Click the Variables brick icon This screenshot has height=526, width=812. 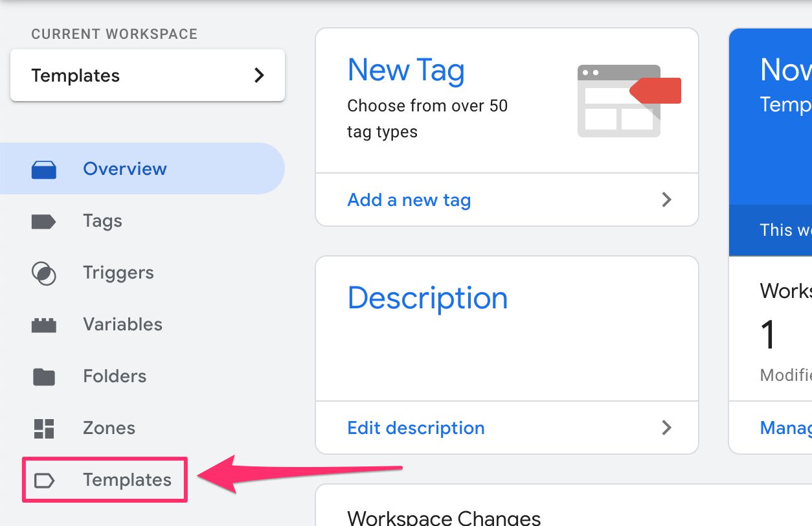coord(44,325)
